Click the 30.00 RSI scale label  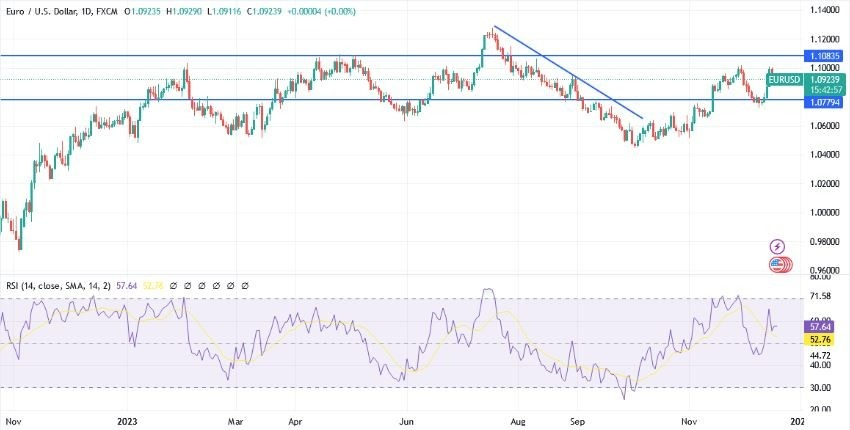(820, 387)
